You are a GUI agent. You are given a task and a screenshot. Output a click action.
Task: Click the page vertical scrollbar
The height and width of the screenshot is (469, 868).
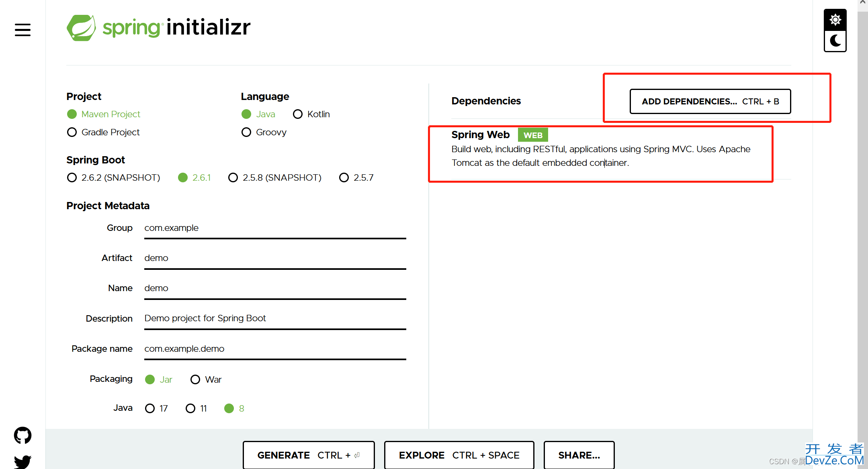pos(862,241)
